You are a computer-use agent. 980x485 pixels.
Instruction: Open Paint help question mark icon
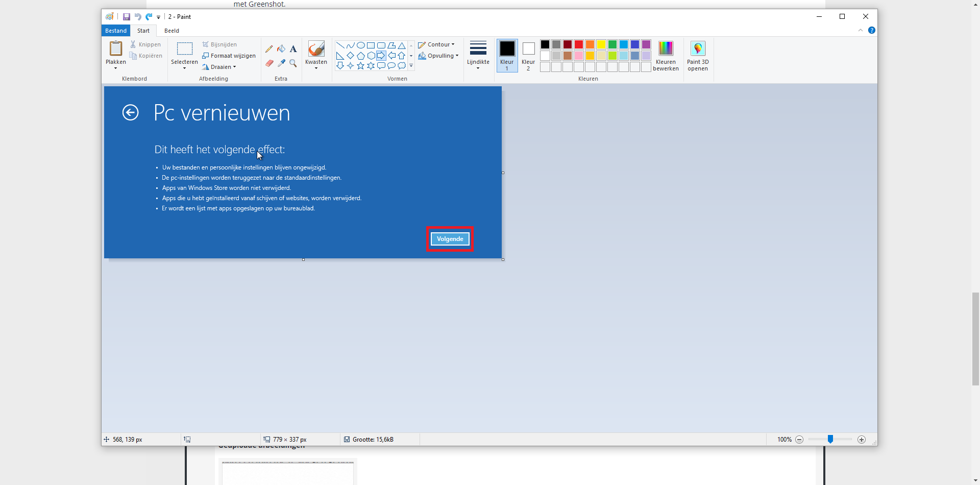[872, 30]
